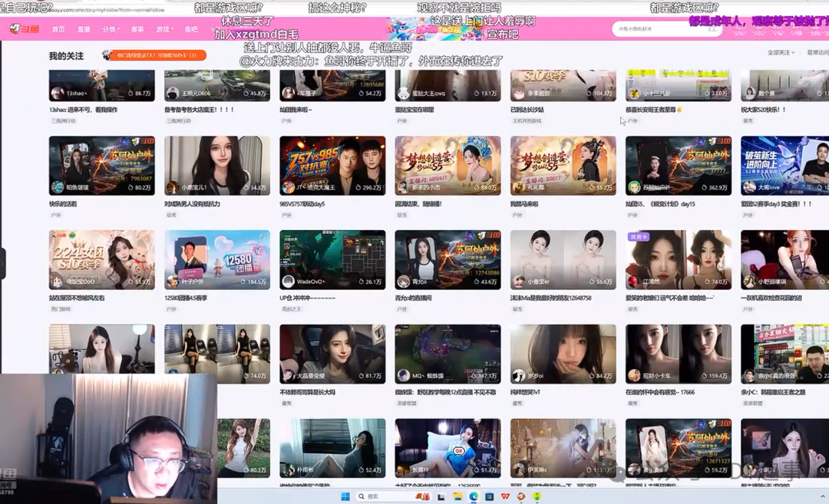This screenshot has width=829, height=504.
Task: Open the WadeOvO stream thumbnail
Action: 332,259
